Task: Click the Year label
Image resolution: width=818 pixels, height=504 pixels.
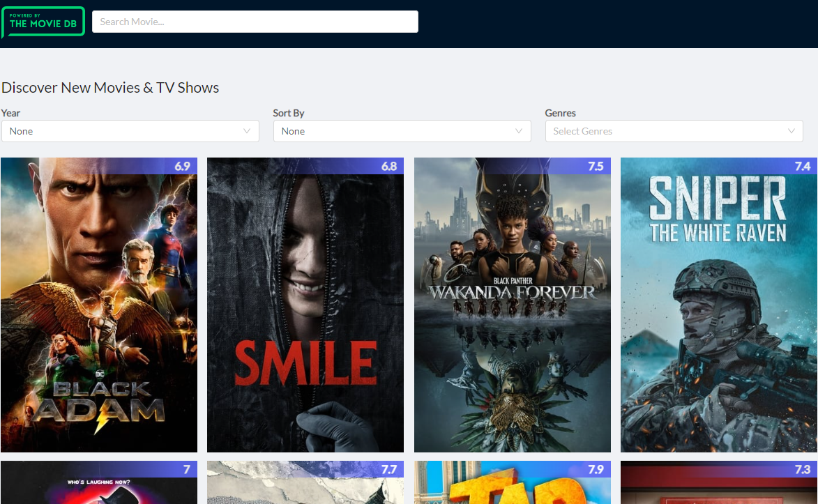Action: [x=10, y=113]
